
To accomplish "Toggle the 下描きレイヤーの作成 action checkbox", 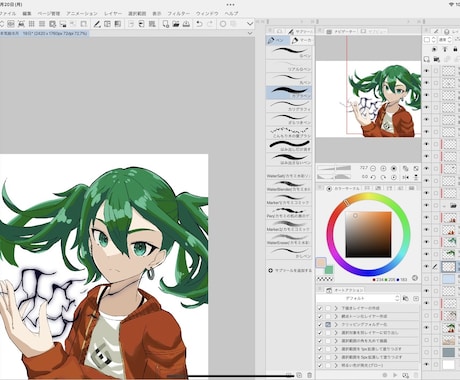I will pyautogui.click(x=320, y=308).
